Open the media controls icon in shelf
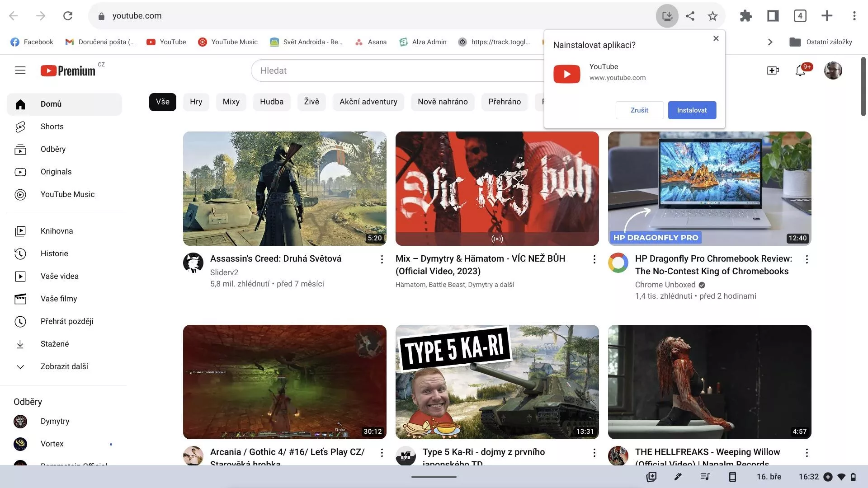Viewport: 868px width, 488px height. pos(705,477)
